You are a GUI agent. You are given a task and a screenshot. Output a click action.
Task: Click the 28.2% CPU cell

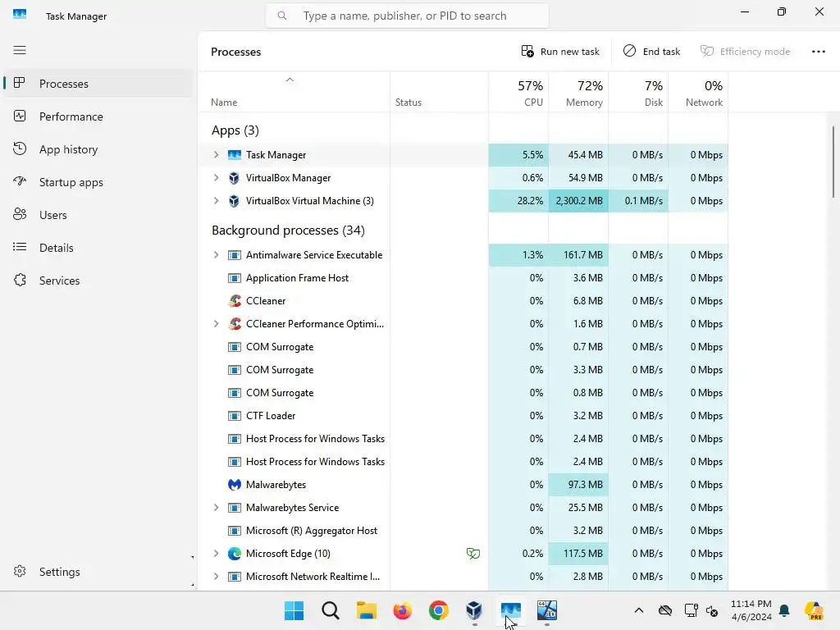[518, 201]
